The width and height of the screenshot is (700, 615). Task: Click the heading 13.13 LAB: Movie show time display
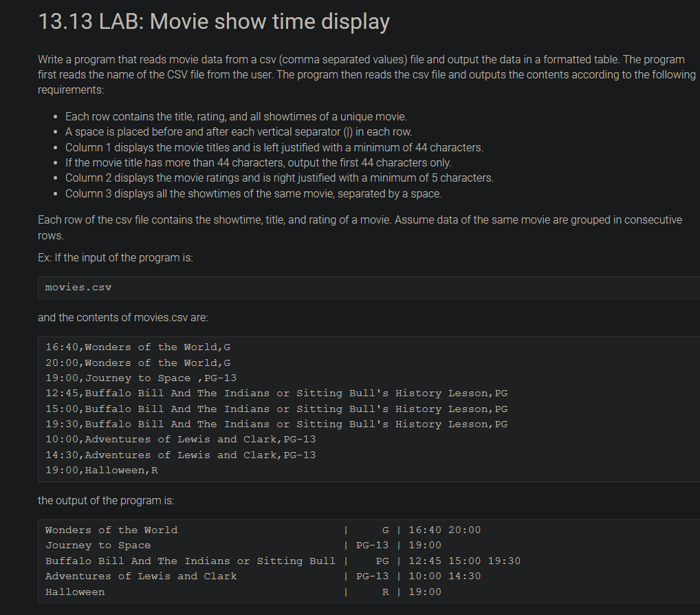(214, 21)
